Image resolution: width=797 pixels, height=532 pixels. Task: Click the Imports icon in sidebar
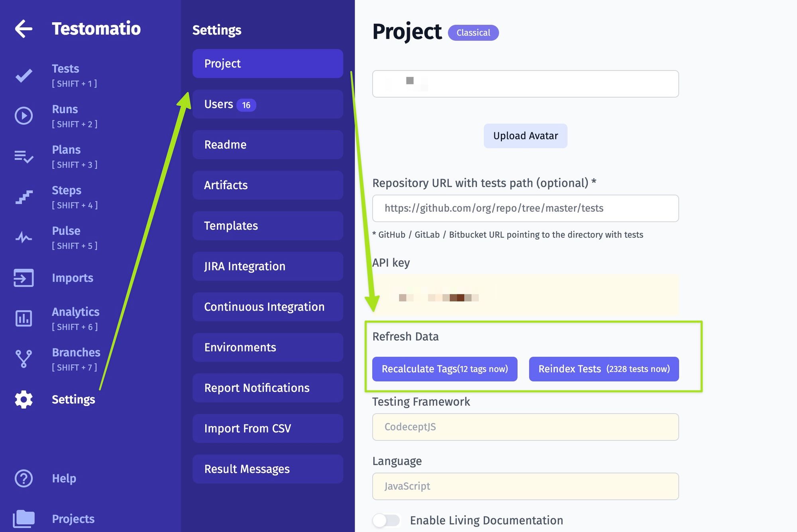click(x=24, y=277)
